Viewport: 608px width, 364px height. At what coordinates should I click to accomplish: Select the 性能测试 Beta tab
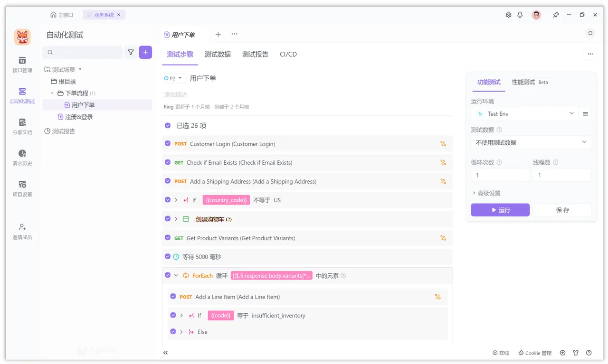530,82
